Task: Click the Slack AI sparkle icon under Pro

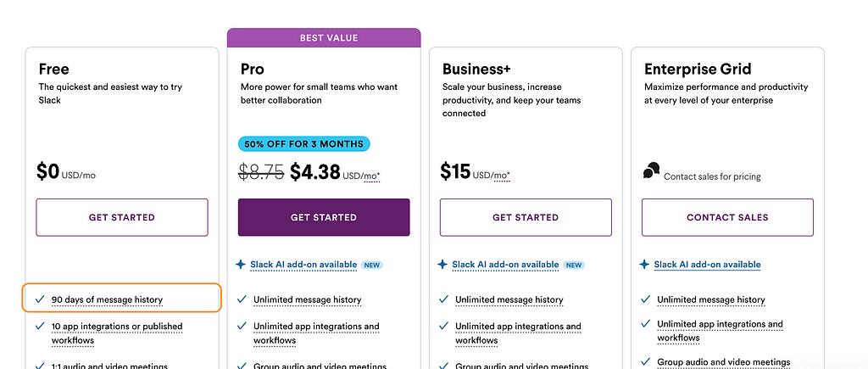Action: [x=241, y=265]
